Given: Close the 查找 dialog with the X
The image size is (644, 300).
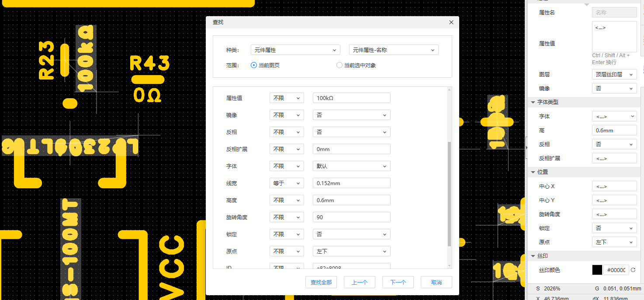Looking at the screenshot, I should 451,22.
